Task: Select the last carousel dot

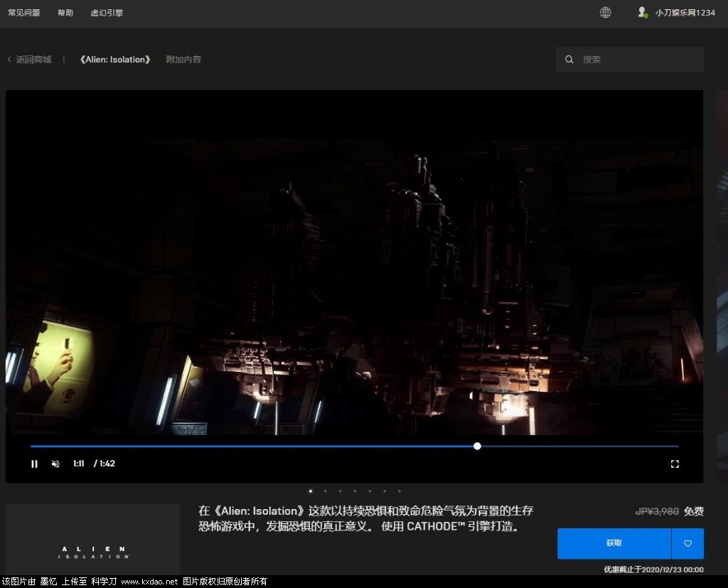Action: (x=400, y=491)
